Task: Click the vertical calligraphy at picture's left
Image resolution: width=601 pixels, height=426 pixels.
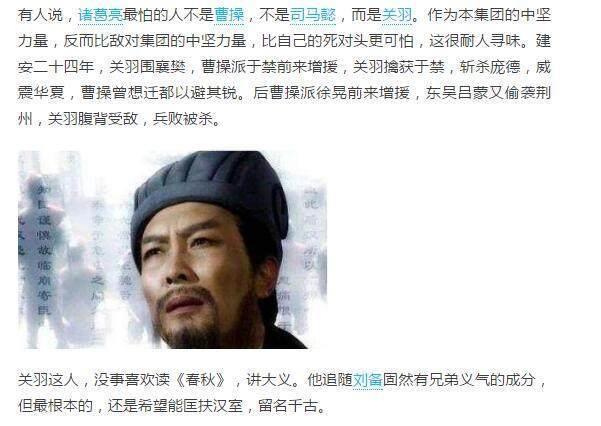Action: [44, 249]
